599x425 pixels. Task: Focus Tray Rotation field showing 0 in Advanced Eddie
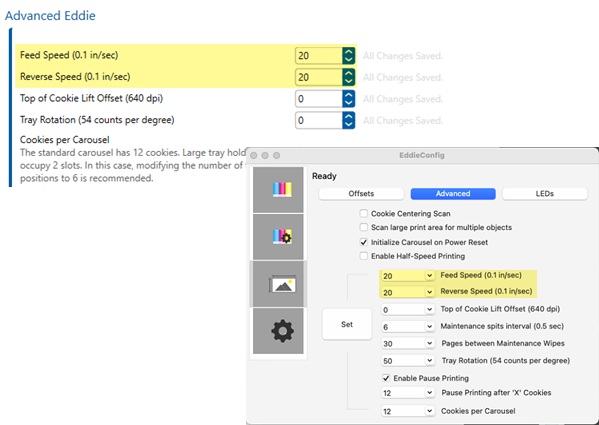(x=319, y=120)
